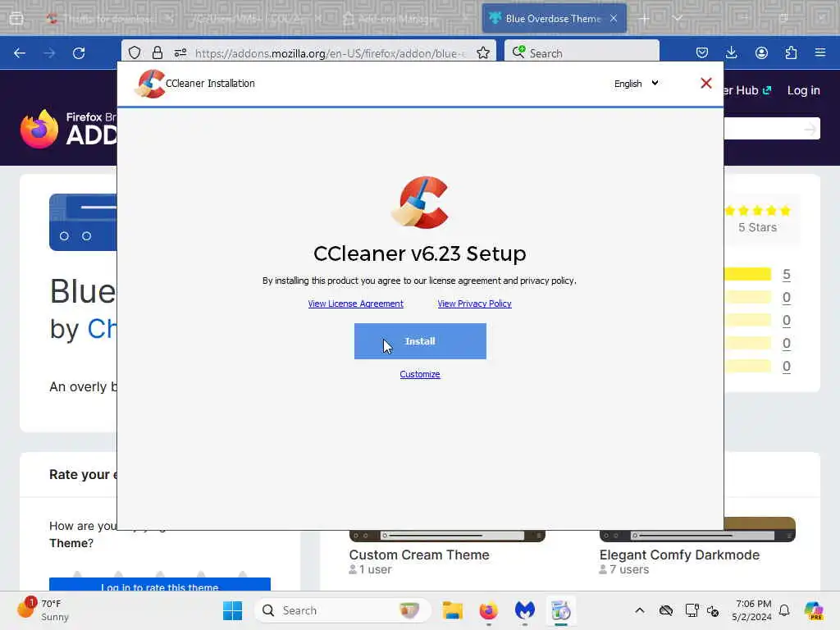
Task: Click the network display tray icon
Action: (x=692, y=610)
